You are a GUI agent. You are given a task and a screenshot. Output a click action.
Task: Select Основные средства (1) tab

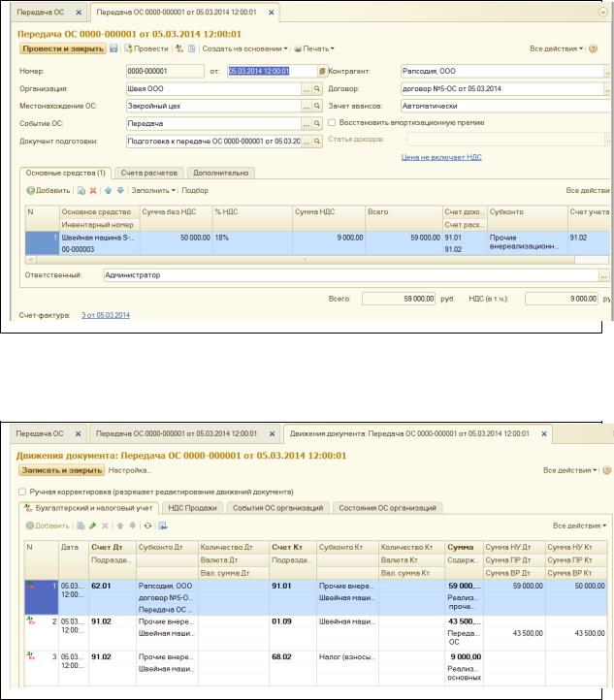click(x=66, y=173)
